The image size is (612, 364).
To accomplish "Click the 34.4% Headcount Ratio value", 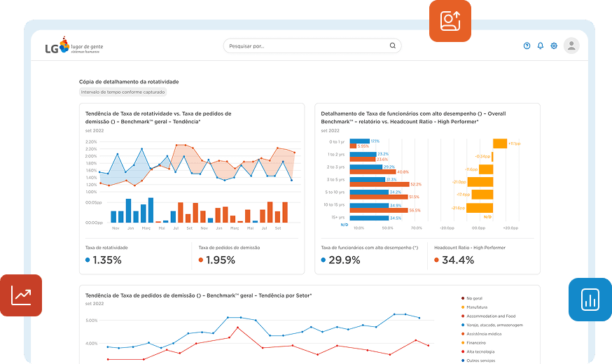I will point(458,260).
